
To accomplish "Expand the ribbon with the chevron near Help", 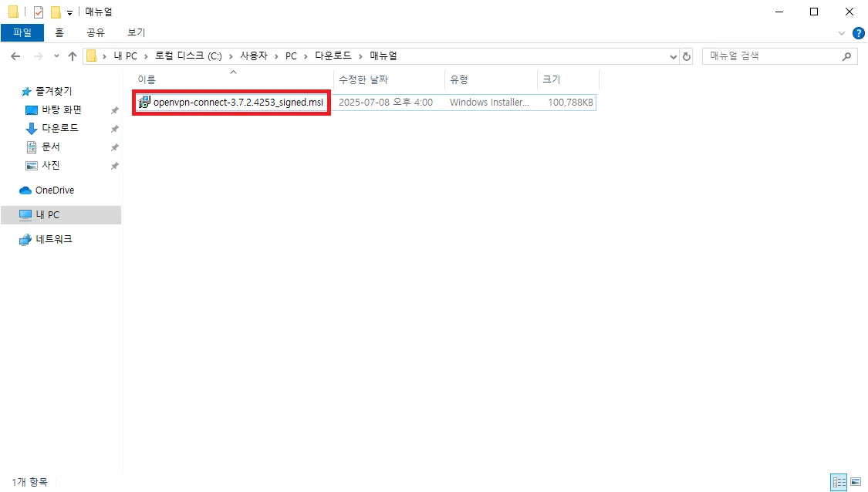I will pos(841,32).
